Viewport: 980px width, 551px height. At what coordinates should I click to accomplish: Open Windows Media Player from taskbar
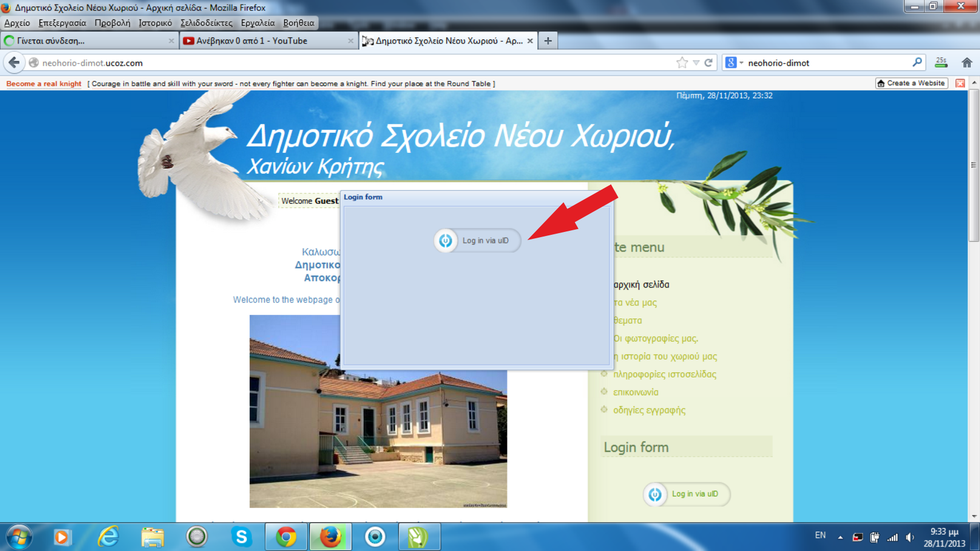(x=62, y=537)
